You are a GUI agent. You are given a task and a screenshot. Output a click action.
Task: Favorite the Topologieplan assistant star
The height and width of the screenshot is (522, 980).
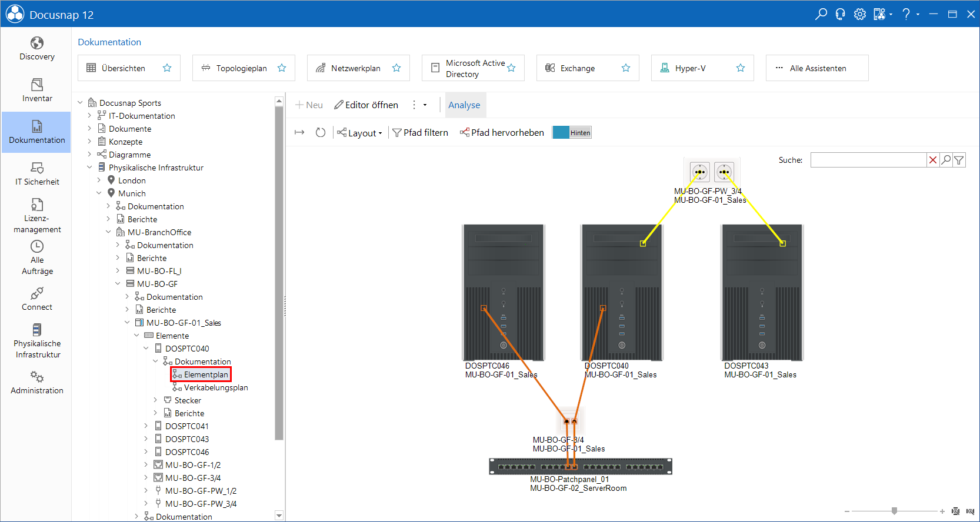(x=282, y=68)
